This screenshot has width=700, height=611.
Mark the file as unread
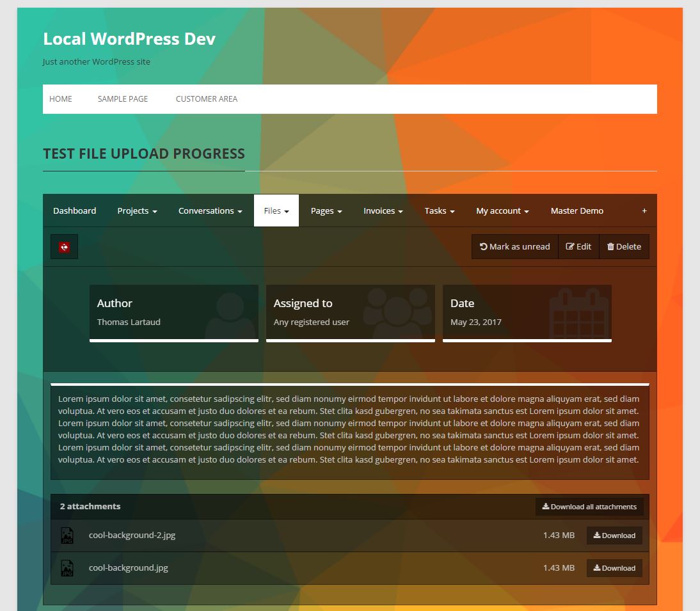[514, 247]
